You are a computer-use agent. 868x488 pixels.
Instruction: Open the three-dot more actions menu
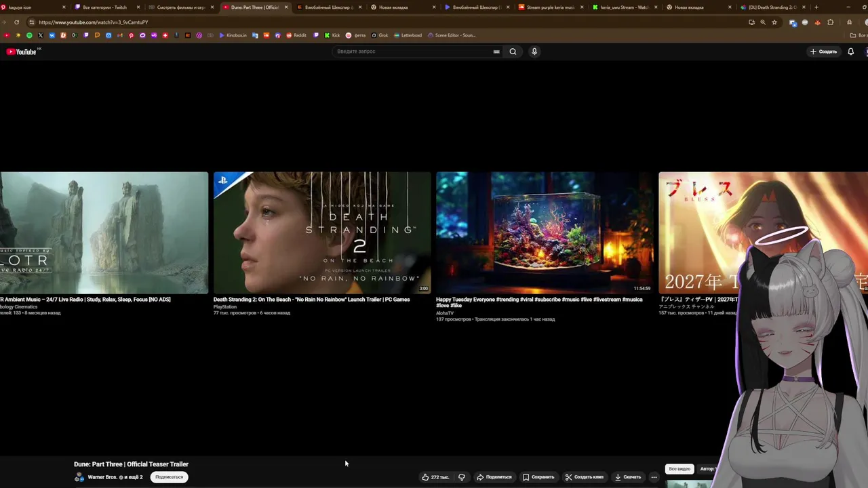pyautogui.click(x=654, y=477)
